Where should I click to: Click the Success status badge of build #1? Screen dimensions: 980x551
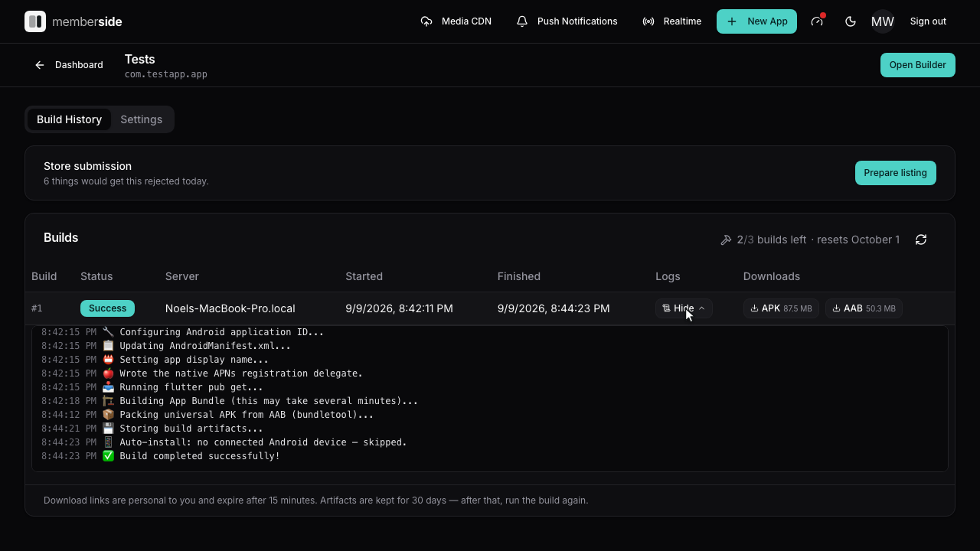[x=107, y=308]
